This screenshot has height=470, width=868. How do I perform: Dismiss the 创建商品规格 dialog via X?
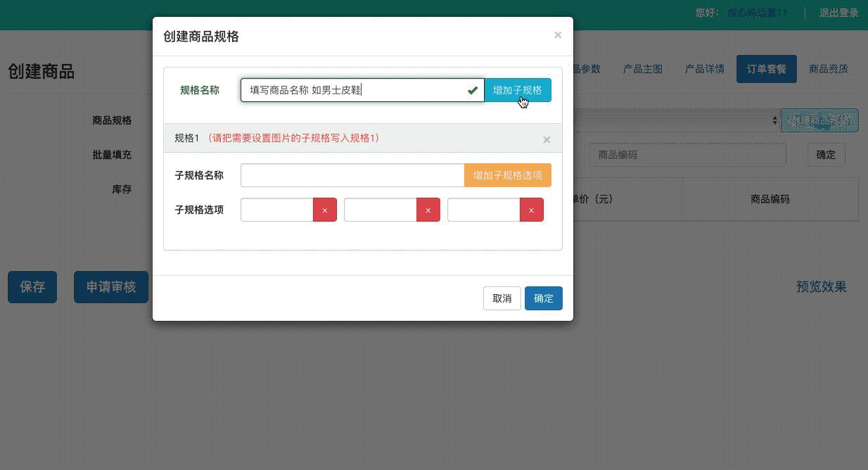click(x=558, y=34)
